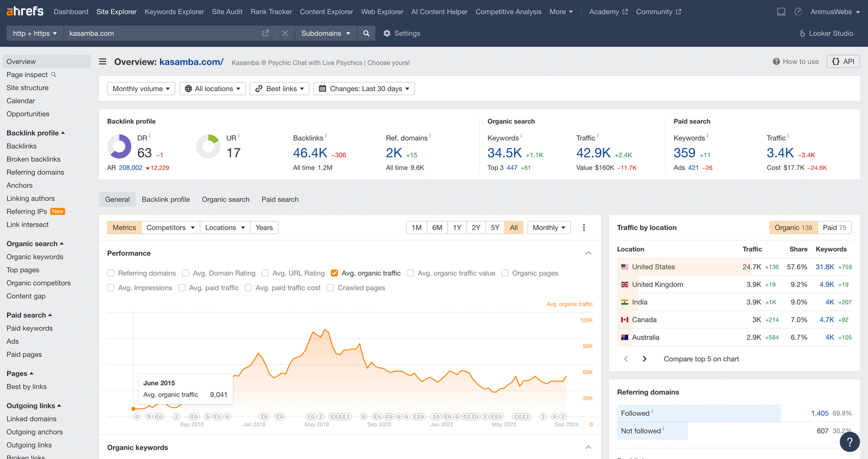Click the June 2015 chart data point
The height and width of the screenshot is (459, 868).
coord(133,409)
